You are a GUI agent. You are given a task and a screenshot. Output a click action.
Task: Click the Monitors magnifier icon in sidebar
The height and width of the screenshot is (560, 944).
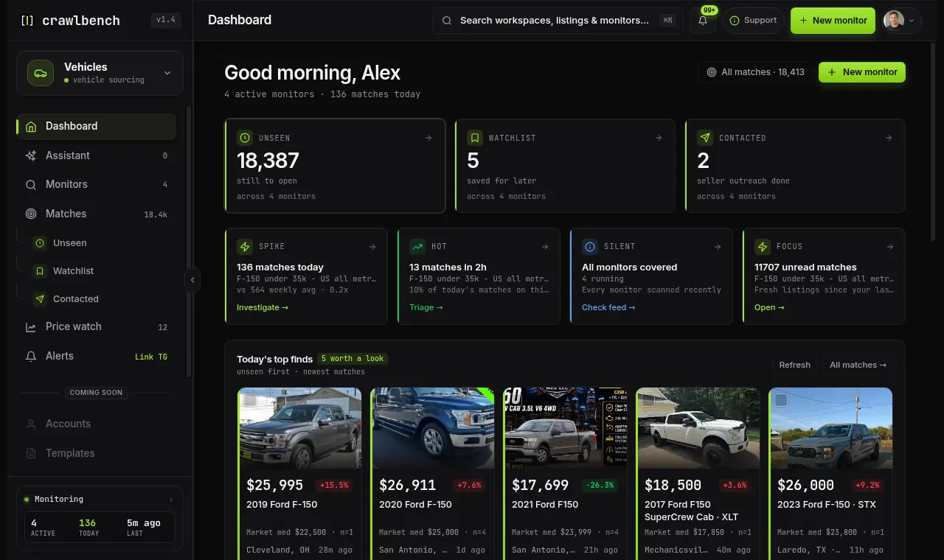[31, 185]
